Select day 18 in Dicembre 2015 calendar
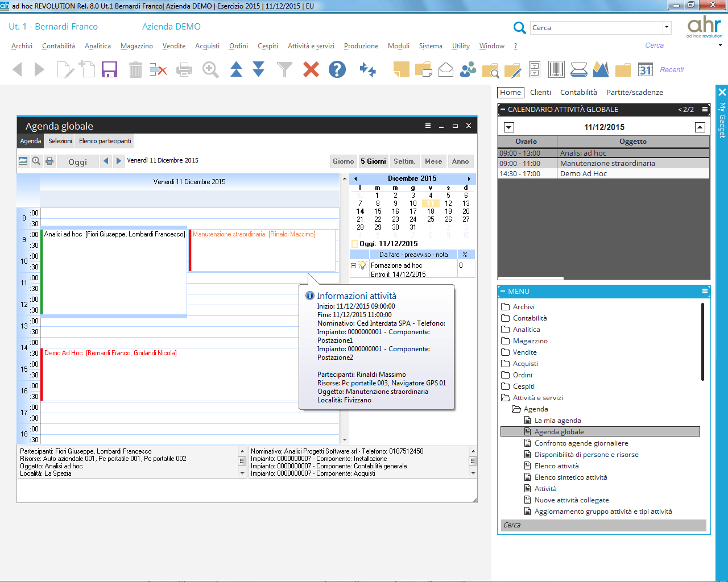Screen dimensions: 728x582 pos(431,211)
